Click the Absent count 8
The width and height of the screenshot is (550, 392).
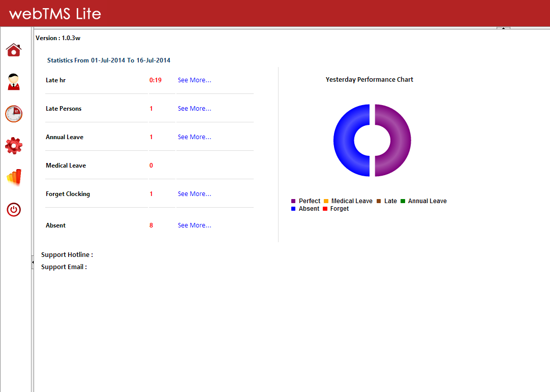pyautogui.click(x=151, y=225)
